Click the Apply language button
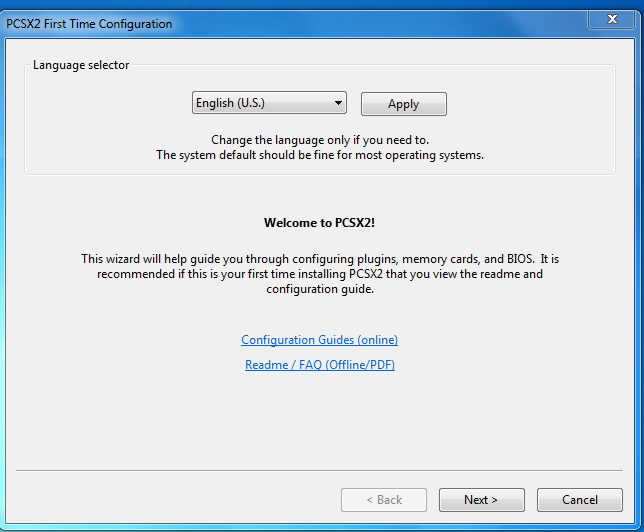The width and height of the screenshot is (644, 532). click(404, 104)
